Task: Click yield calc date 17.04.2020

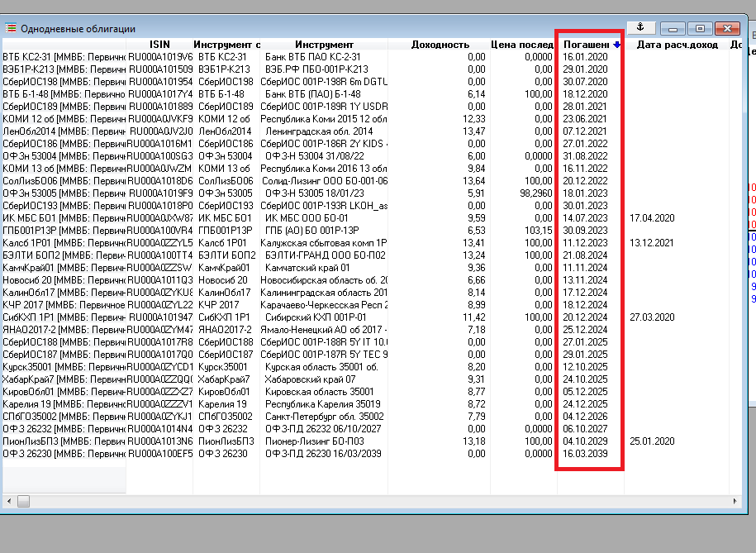Action: 652,218
